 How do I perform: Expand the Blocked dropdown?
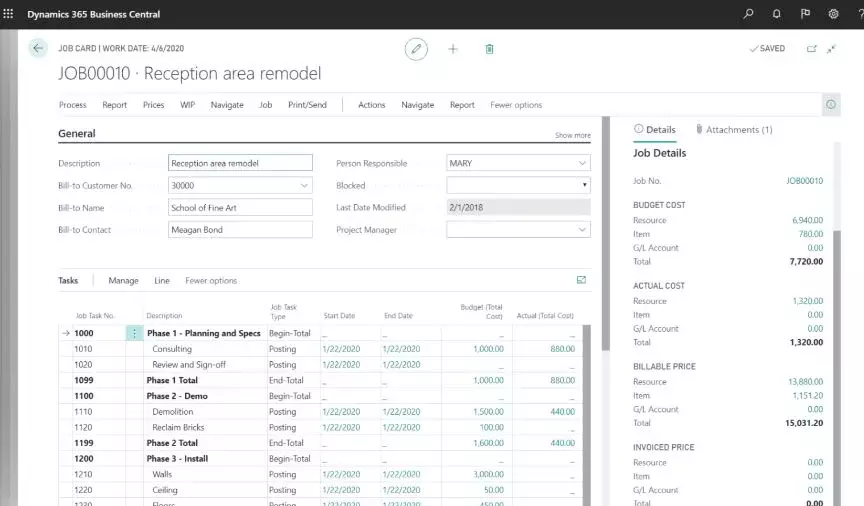pos(583,185)
